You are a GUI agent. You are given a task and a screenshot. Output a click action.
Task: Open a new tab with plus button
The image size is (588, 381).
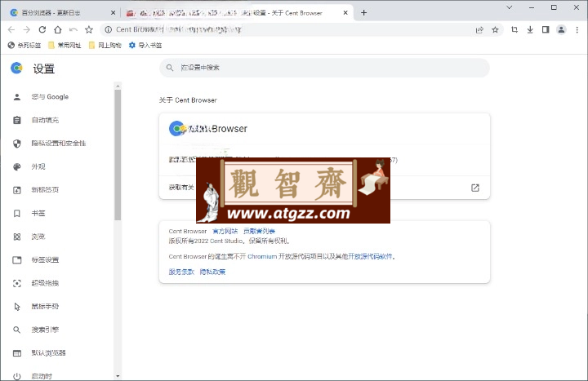click(363, 13)
